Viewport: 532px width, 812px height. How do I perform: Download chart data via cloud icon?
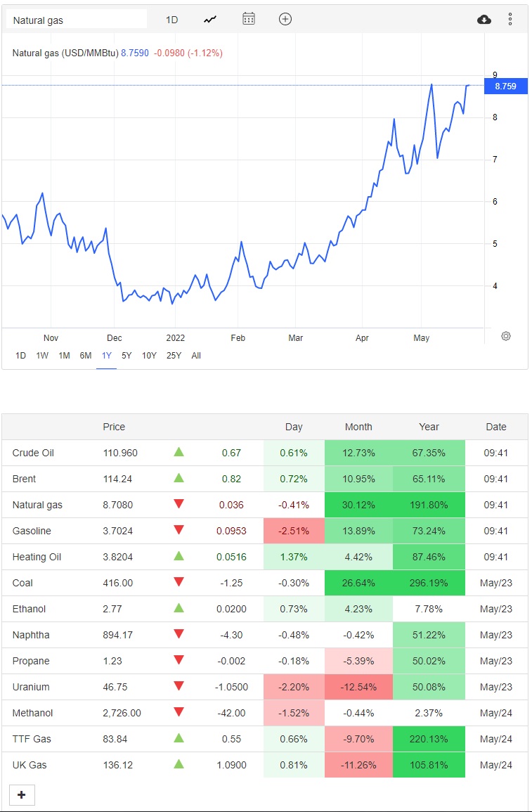(484, 19)
